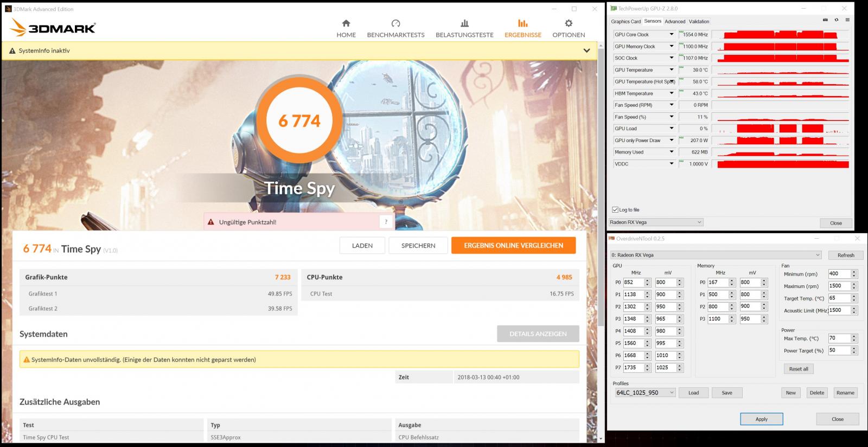Open OPTIONEN settings gear in 3DMark
868x447 pixels.
[569, 28]
